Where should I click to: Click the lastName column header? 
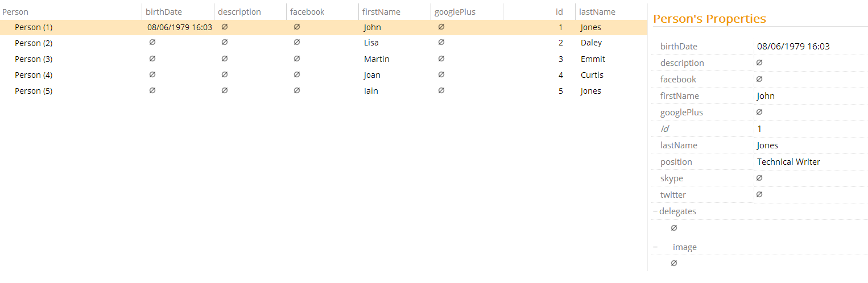(597, 11)
